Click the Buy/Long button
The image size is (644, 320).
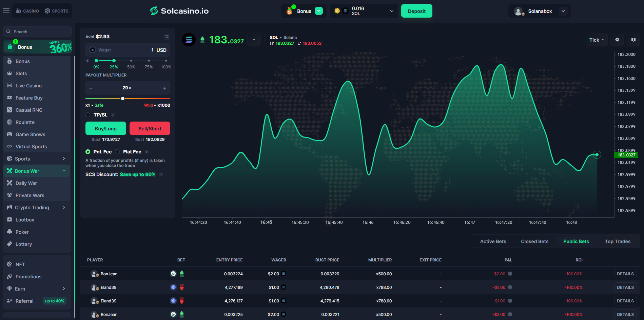(x=105, y=129)
